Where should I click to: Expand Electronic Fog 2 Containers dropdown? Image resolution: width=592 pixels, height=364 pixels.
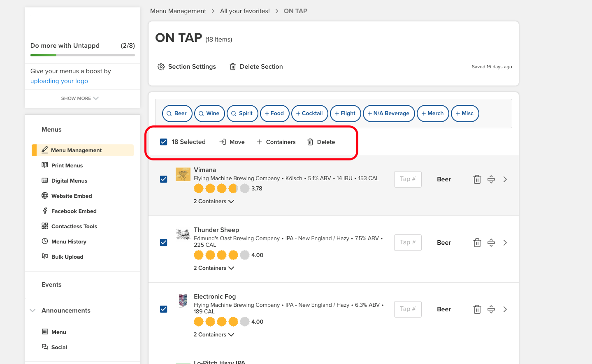pyautogui.click(x=214, y=335)
